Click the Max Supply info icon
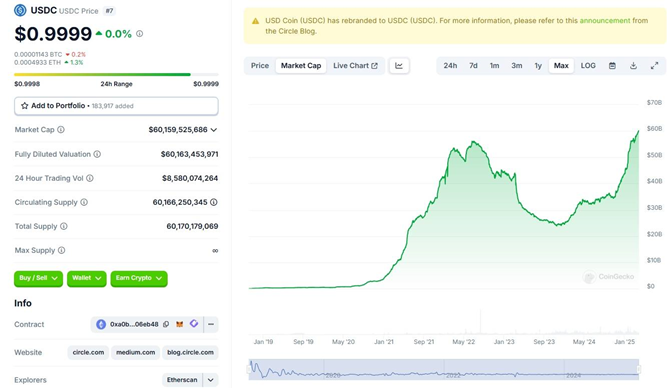This screenshot has width=667, height=388. [x=62, y=250]
